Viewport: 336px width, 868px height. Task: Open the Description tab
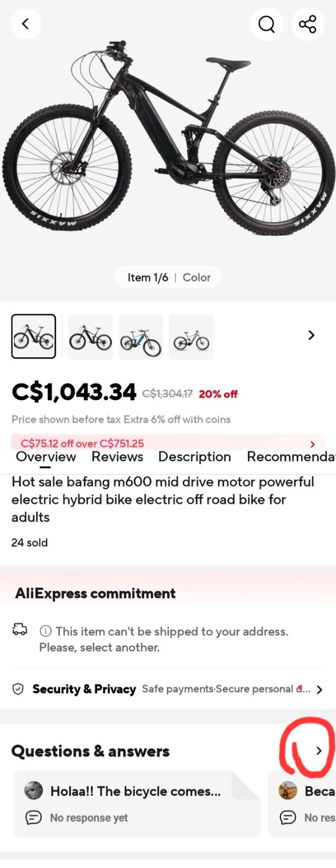click(195, 457)
